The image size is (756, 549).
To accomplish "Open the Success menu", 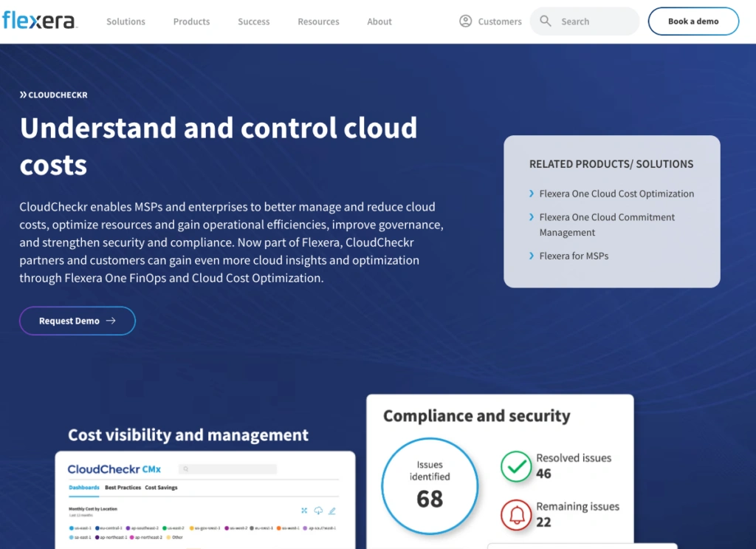I will (254, 21).
